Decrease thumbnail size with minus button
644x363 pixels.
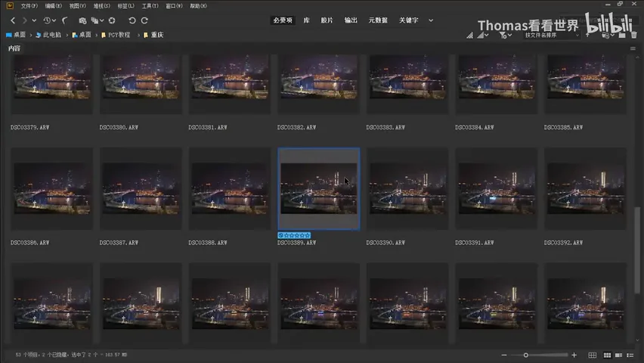tap(504, 355)
